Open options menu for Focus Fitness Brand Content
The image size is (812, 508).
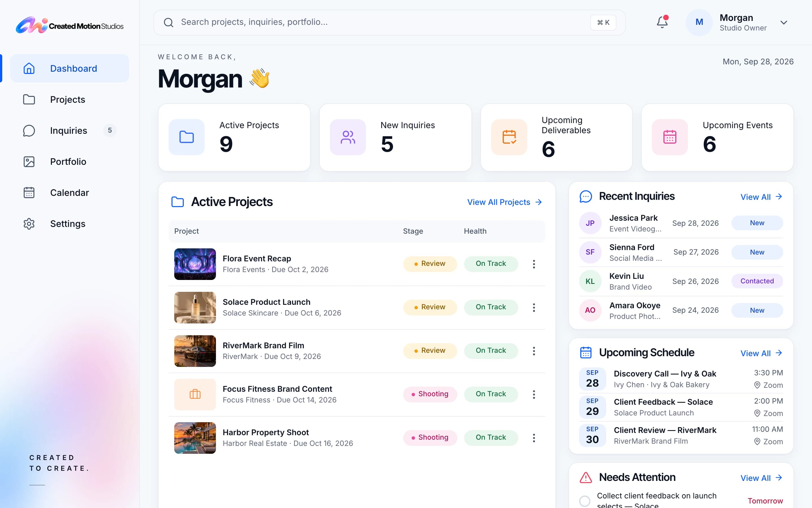coord(534,395)
